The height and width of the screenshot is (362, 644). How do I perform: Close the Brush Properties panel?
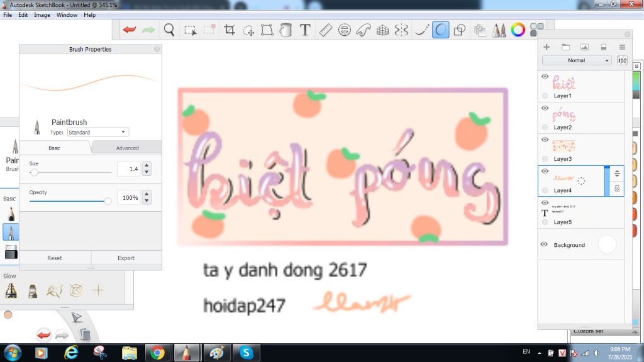pyautogui.click(x=157, y=49)
